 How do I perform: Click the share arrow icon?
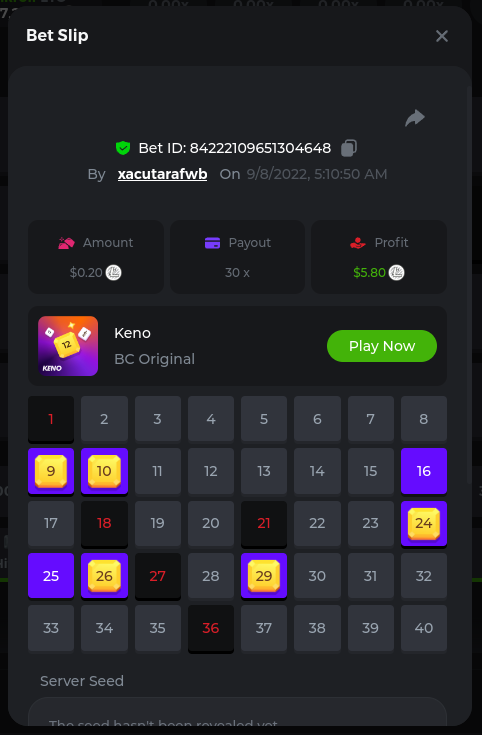tap(415, 118)
